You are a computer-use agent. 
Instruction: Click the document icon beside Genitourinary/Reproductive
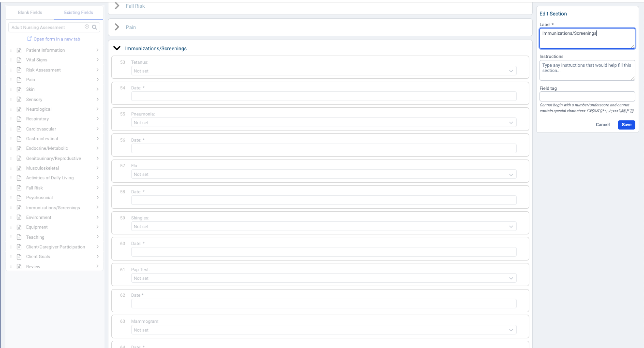click(x=19, y=159)
